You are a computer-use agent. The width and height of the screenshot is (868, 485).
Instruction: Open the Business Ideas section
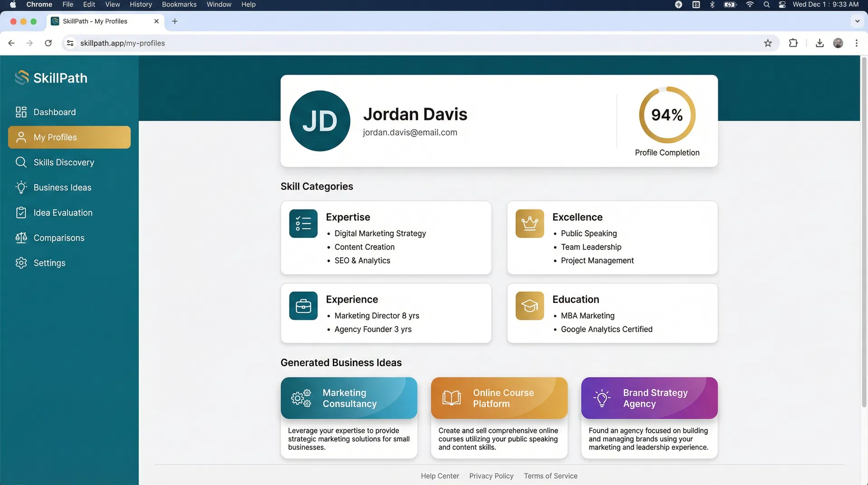pos(61,187)
